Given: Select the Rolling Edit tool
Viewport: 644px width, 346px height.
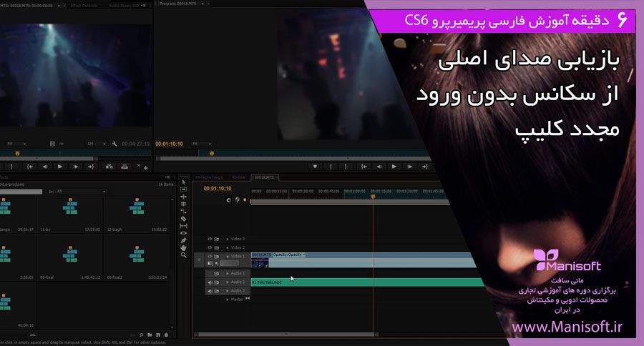Looking at the screenshot, I should 184,204.
